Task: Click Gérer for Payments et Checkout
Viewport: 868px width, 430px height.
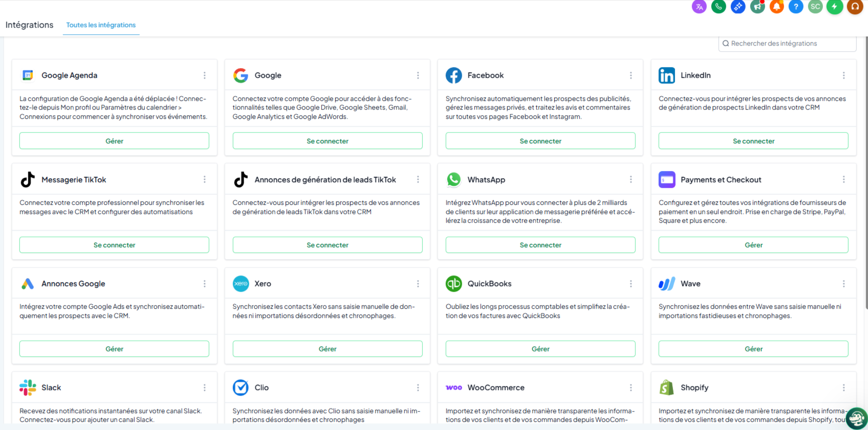Action: (753, 245)
